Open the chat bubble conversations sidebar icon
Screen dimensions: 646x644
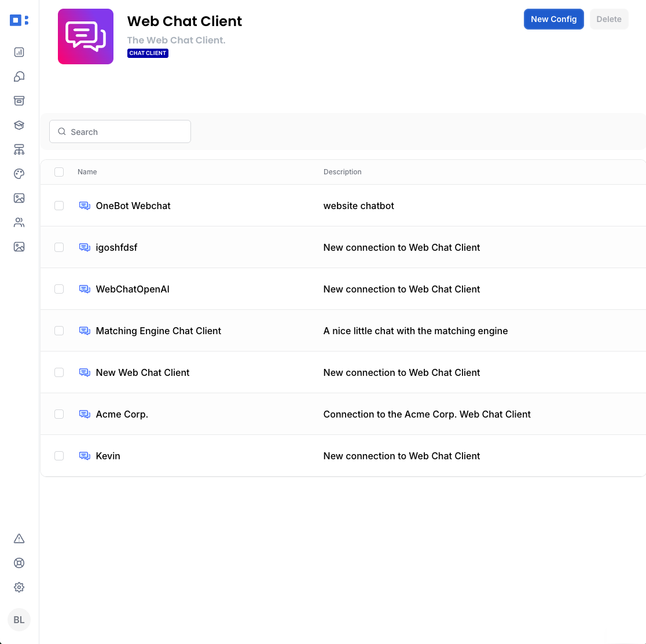(x=19, y=76)
